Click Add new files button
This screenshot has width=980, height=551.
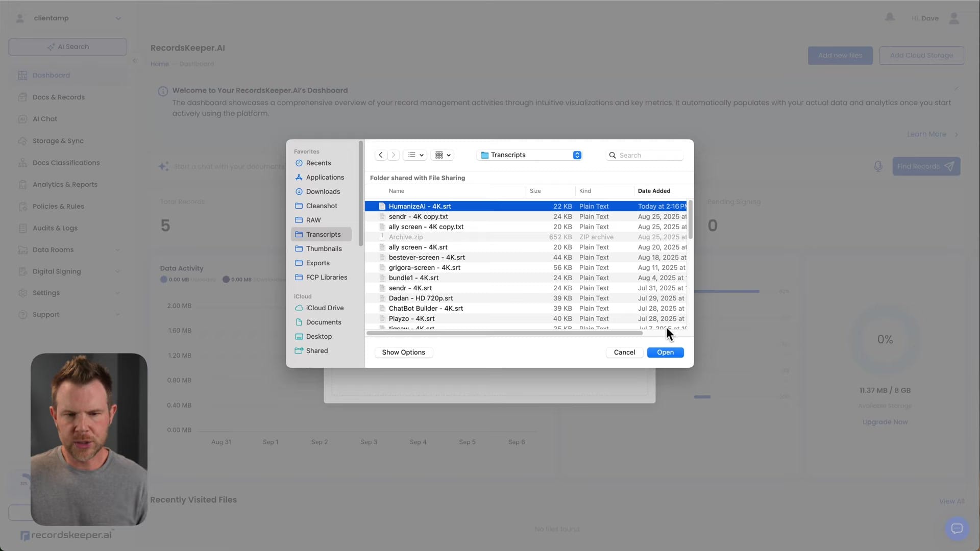[x=840, y=56]
